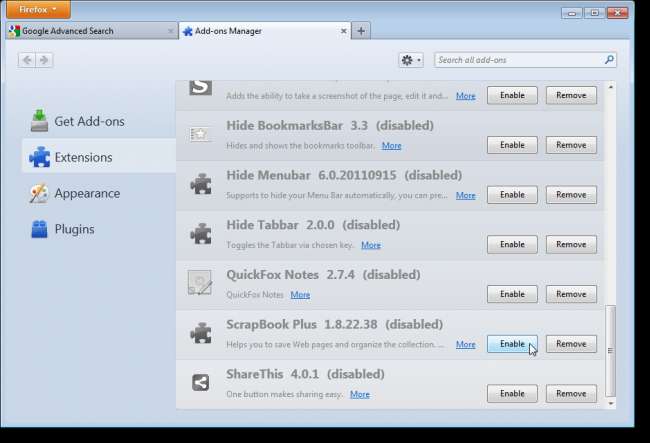Enable ShareThis extension
The width and height of the screenshot is (650, 443).
click(x=512, y=394)
